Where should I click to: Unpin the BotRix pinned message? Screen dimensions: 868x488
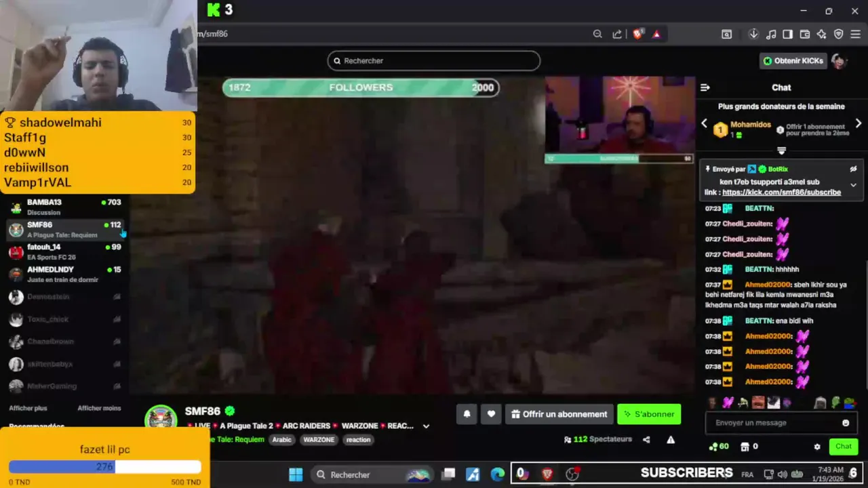[854, 169]
